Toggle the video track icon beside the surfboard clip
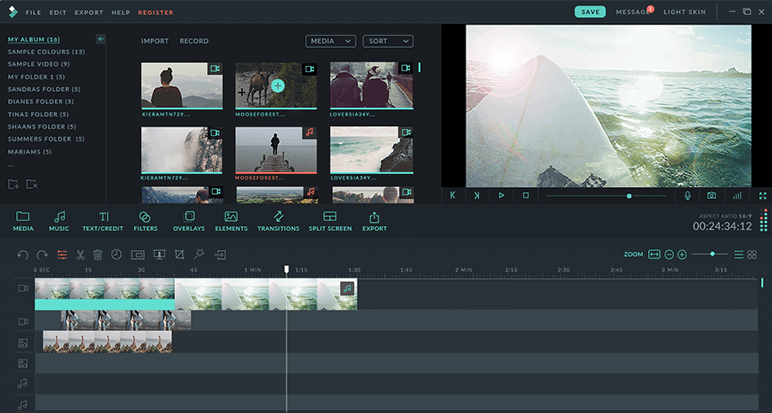Viewport: 772px width, 413px height. click(x=23, y=288)
